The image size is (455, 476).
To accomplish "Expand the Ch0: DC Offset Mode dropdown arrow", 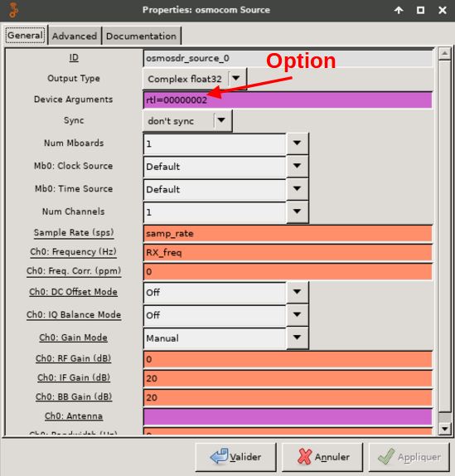I will [x=297, y=292].
